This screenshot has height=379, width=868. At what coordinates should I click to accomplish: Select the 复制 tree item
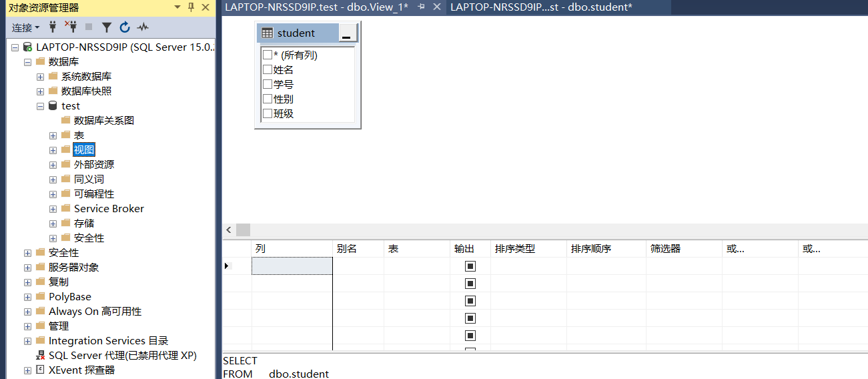[59, 282]
